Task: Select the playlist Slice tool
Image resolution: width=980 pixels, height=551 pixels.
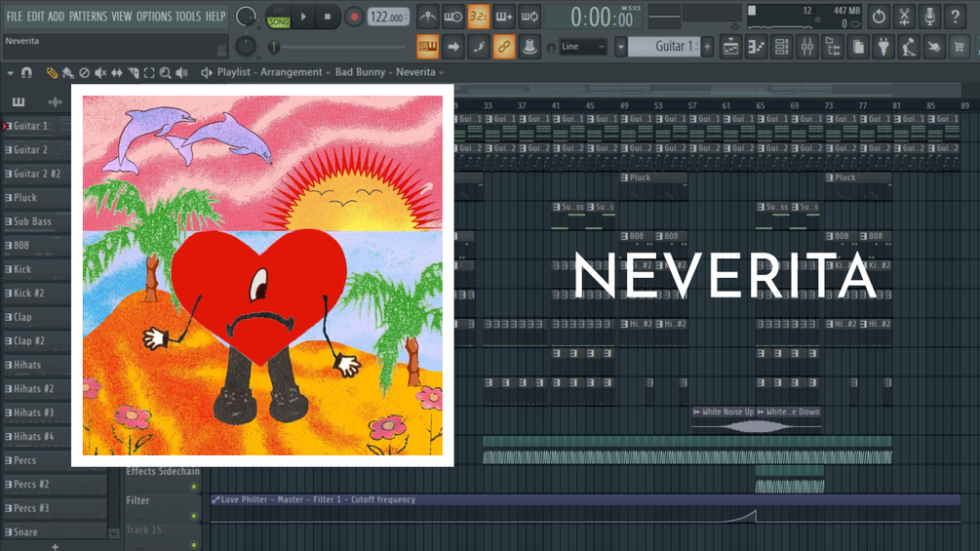Action: (x=134, y=72)
